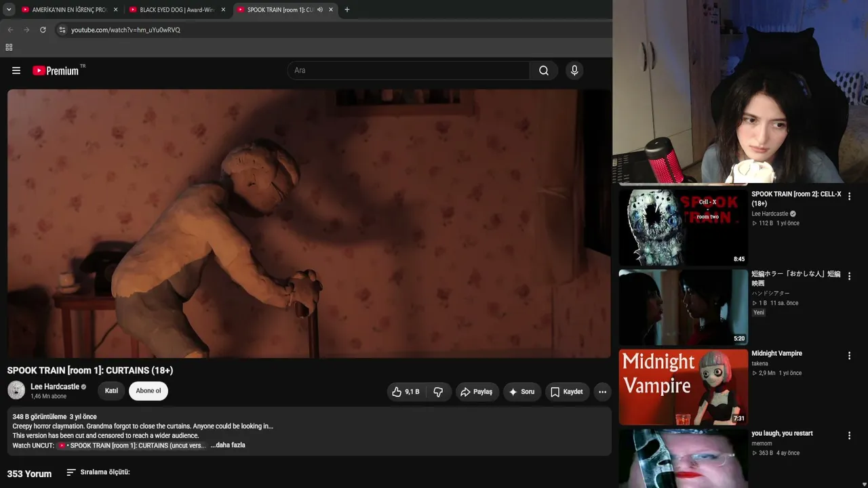Open the Lee Hardcastle channel name link
This screenshot has width=868, height=488.
pyautogui.click(x=55, y=386)
